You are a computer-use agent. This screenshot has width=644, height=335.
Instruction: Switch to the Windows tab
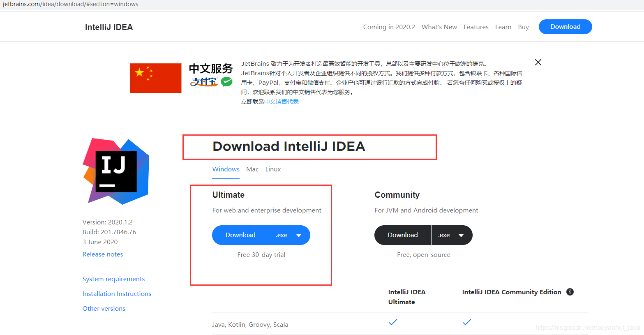click(226, 169)
